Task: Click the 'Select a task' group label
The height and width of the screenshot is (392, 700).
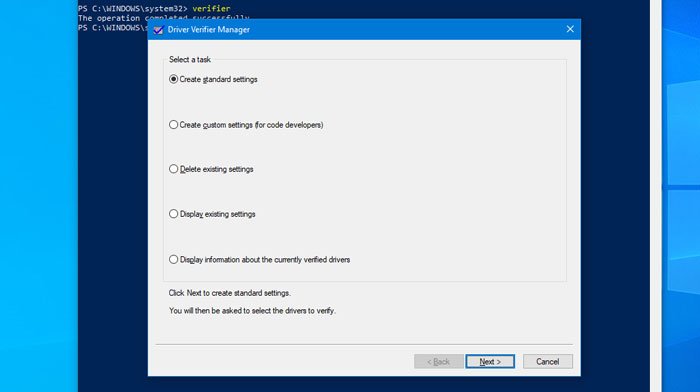Action: click(x=190, y=59)
